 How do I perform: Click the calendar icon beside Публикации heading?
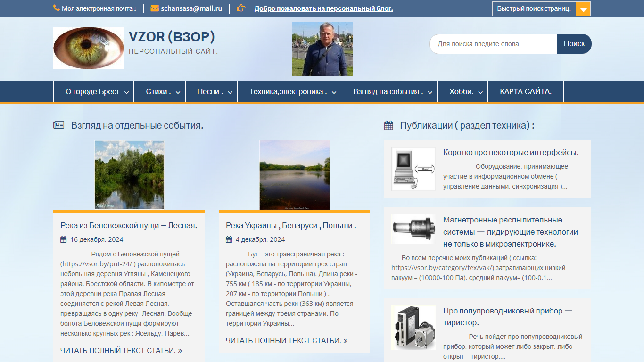tap(388, 125)
